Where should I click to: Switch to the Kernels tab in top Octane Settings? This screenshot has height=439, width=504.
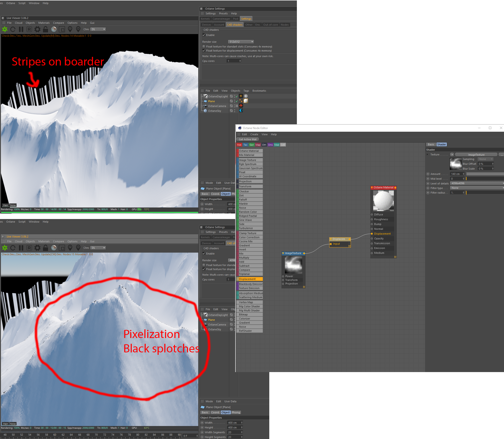coord(205,19)
